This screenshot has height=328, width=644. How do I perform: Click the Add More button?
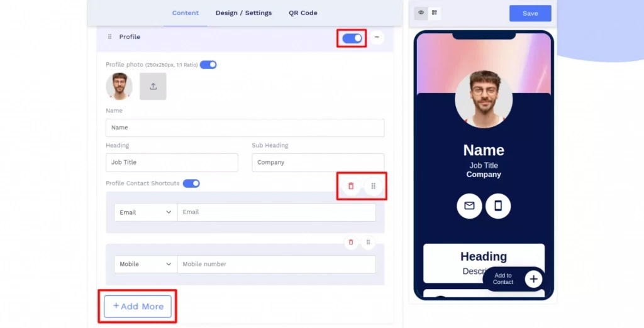(x=138, y=306)
